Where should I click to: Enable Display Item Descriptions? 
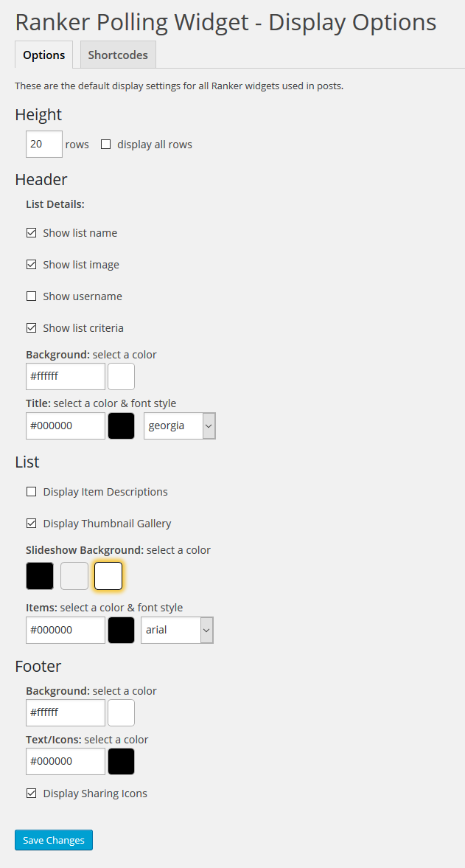point(31,492)
